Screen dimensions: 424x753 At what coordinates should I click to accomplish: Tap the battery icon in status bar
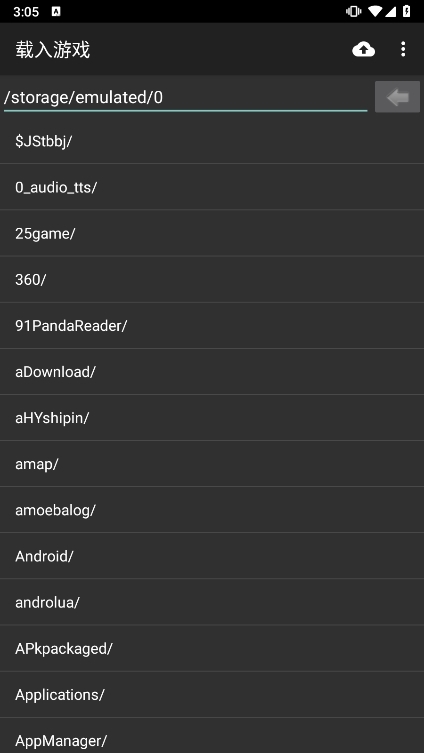click(x=406, y=12)
